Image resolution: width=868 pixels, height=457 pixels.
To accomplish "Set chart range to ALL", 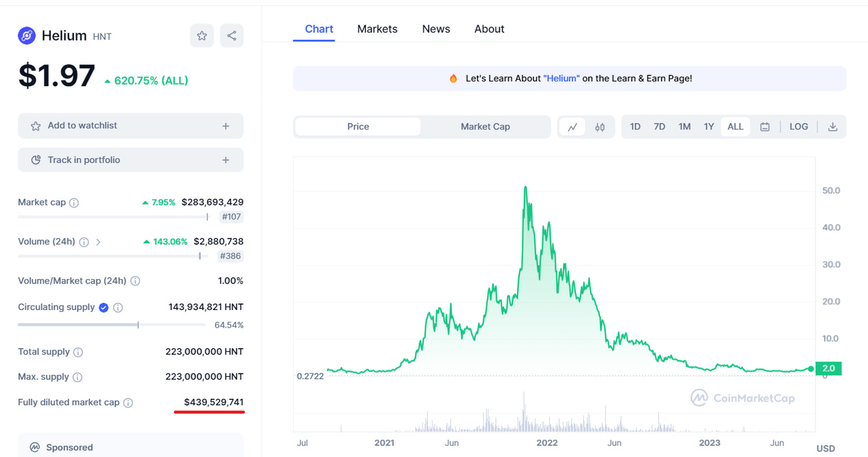I will tap(735, 127).
